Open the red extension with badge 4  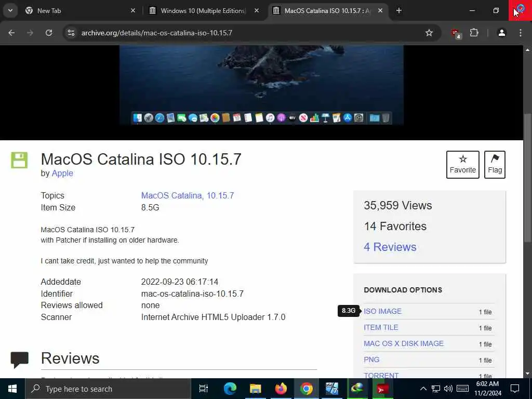[456, 33]
